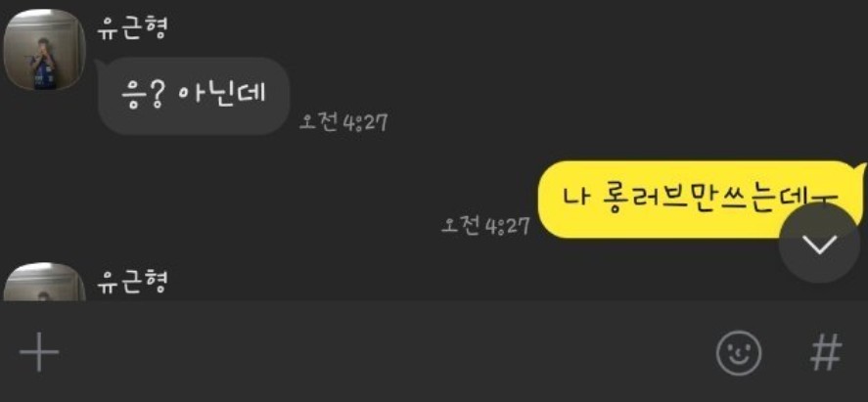Click the round dark scroll-down button
Viewport: 868px width, 402px height.
tap(819, 244)
